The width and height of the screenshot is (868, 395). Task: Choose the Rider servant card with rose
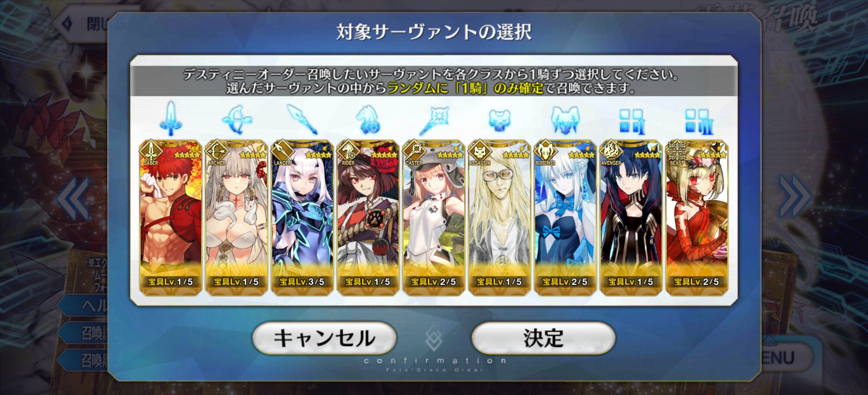(x=368, y=218)
